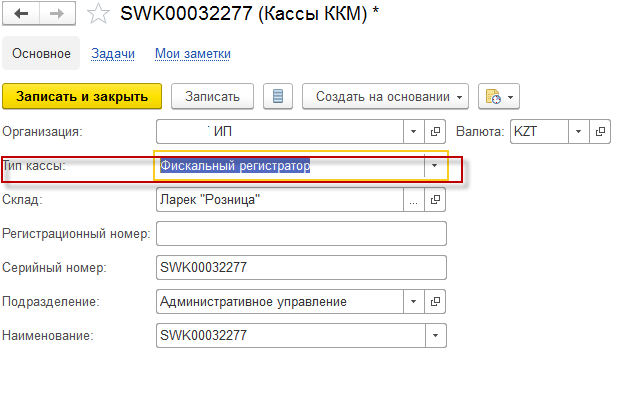Click the Тип кассы: label
The height and width of the screenshot is (396, 639).
click(34, 165)
